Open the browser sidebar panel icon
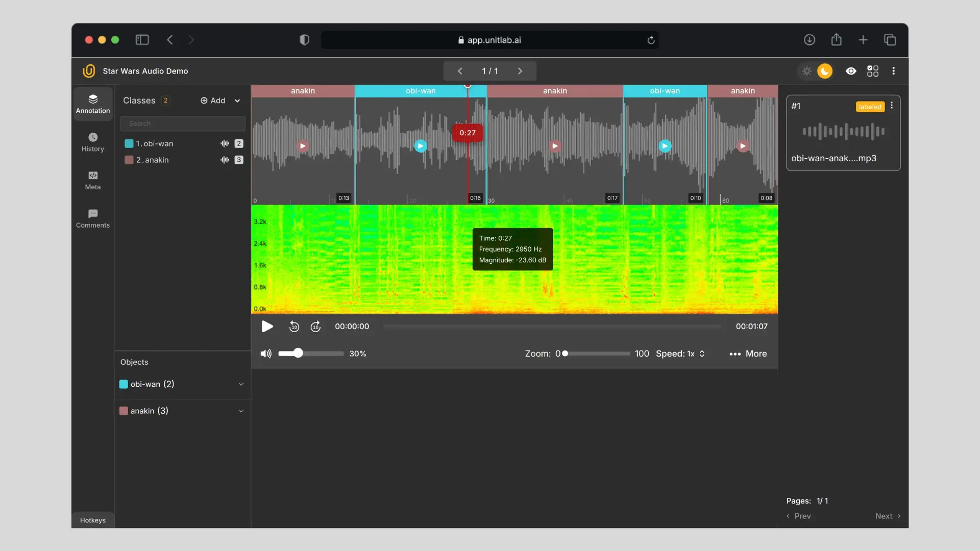Image resolution: width=980 pixels, height=551 pixels. (142, 40)
